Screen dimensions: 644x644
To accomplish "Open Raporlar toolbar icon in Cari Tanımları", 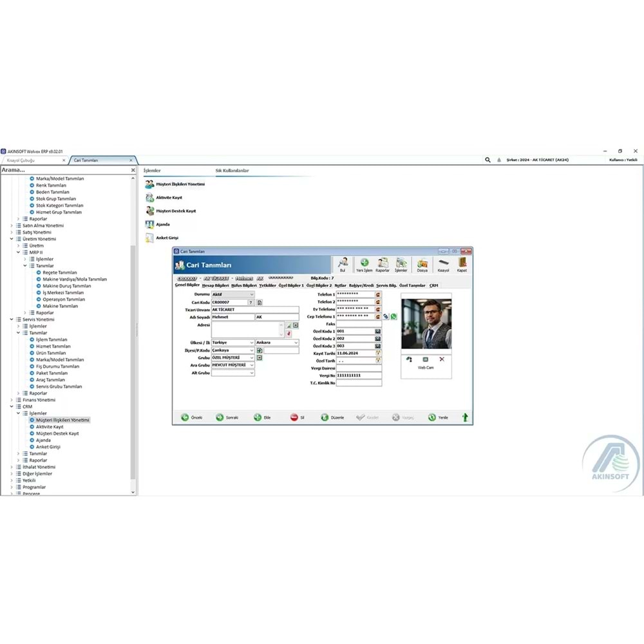I will 383,262.
